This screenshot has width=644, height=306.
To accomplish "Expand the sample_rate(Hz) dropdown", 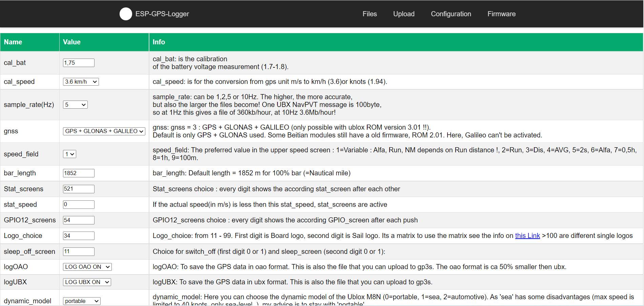I will point(75,105).
